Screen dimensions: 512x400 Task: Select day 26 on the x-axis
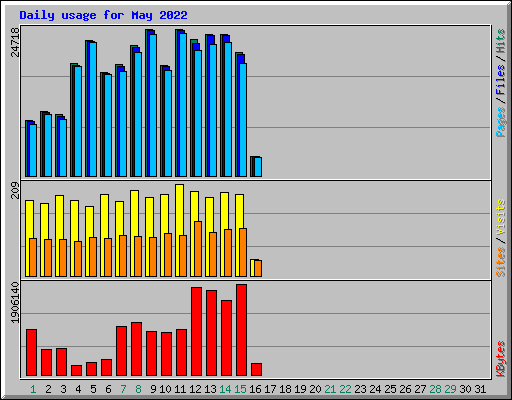tap(405, 389)
